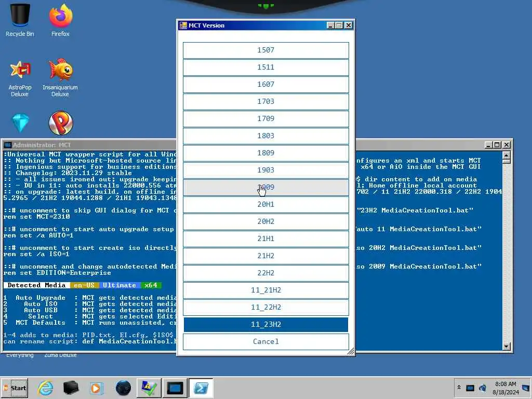Choose highlighted version 11_23H2
This screenshot has height=399, width=532.
[x=265, y=324]
